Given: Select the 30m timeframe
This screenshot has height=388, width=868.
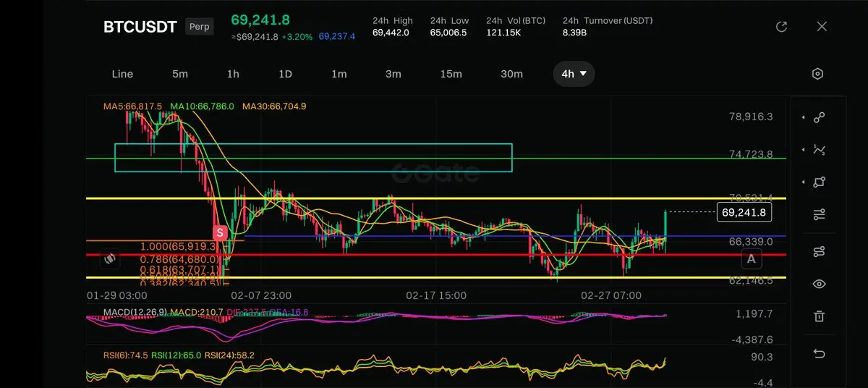Looking at the screenshot, I should click(511, 74).
